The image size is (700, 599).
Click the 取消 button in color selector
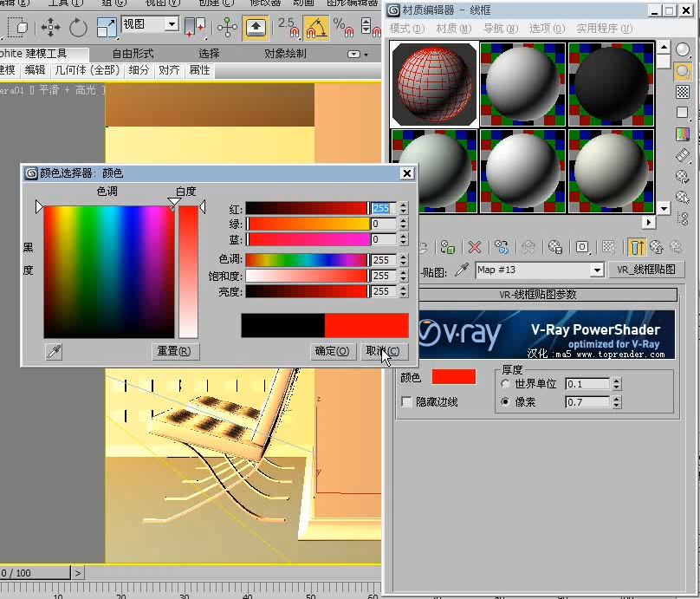[384, 351]
